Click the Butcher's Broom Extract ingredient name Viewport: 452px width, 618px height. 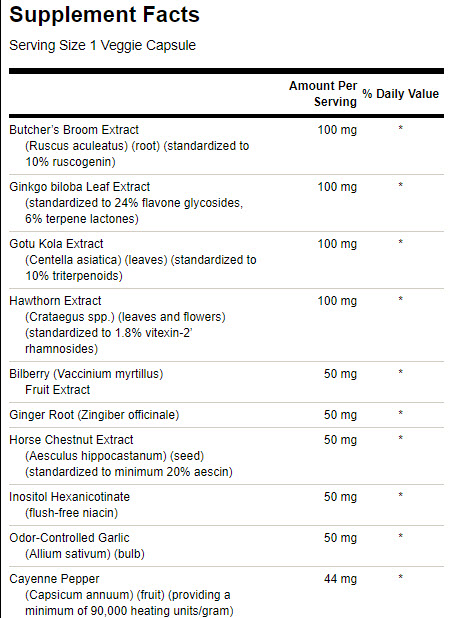click(74, 130)
